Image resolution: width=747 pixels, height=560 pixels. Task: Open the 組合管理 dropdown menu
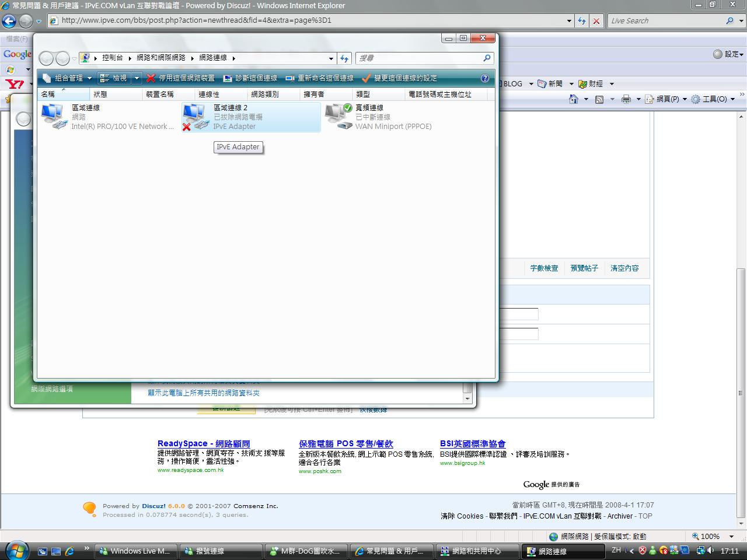[67, 78]
